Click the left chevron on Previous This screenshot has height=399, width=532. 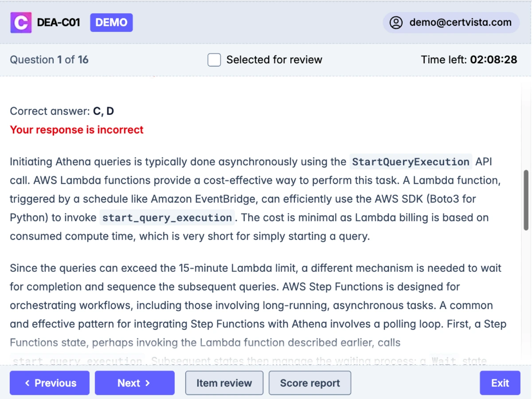coord(27,383)
